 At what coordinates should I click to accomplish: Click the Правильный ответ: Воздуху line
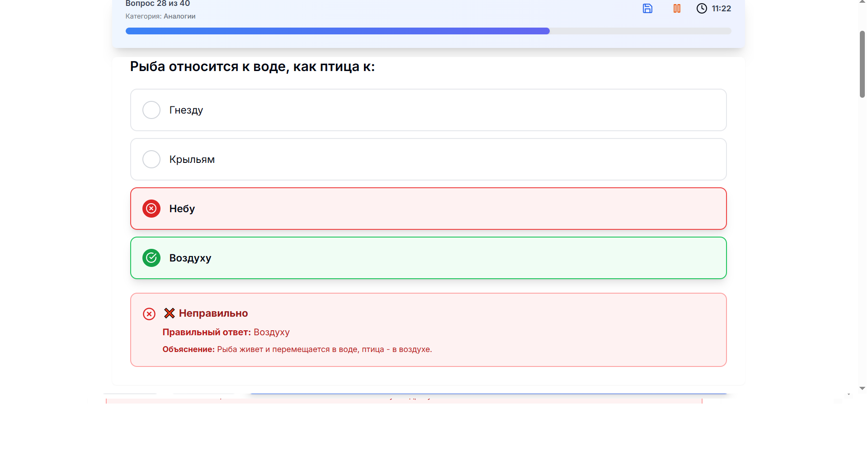(226, 332)
